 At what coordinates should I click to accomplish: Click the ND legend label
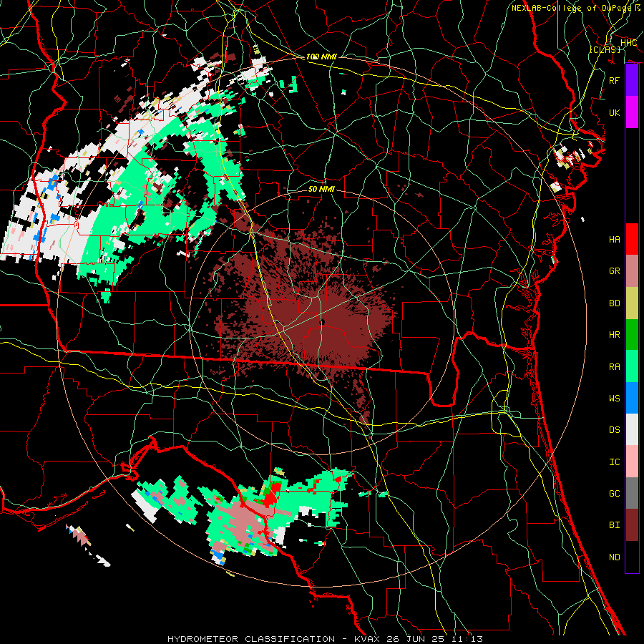click(x=614, y=557)
